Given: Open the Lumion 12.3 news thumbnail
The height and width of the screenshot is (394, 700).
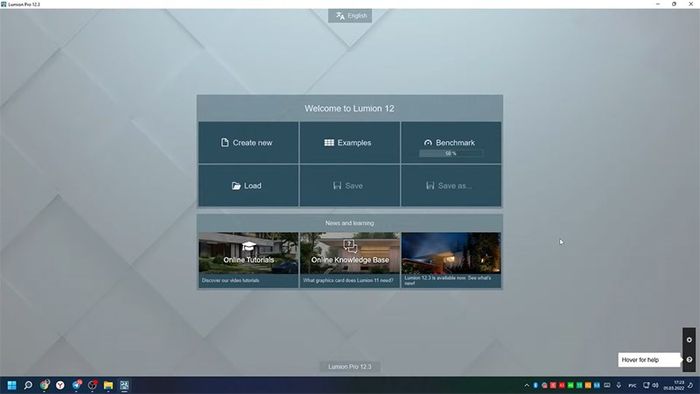Looking at the screenshot, I should (451, 253).
